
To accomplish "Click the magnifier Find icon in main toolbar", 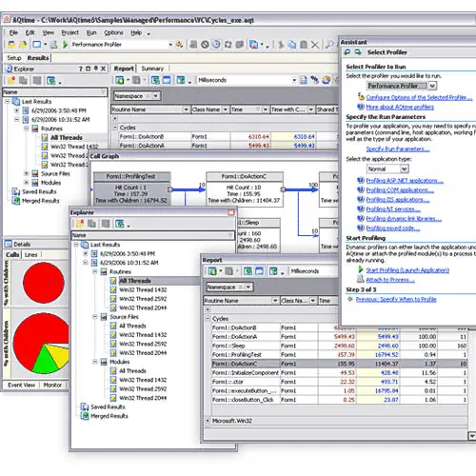I will pos(329,45).
